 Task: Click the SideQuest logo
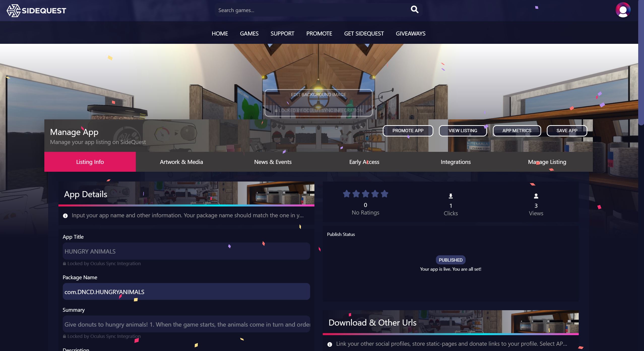point(36,11)
